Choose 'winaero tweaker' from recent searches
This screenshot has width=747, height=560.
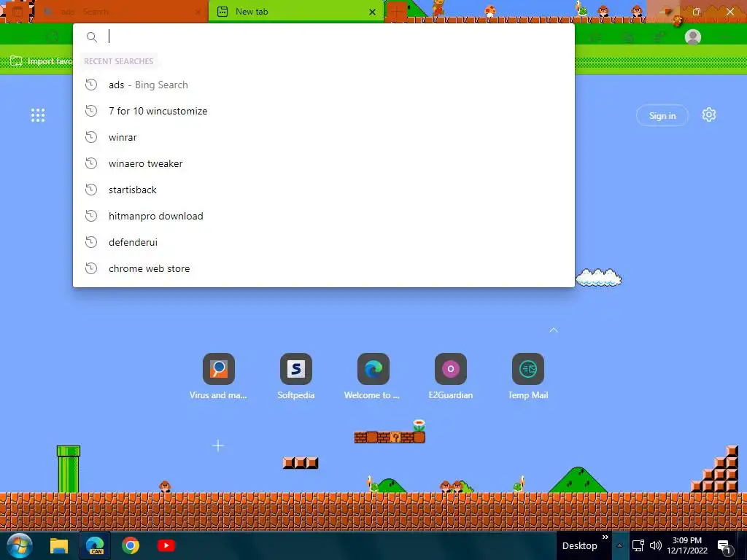tap(323, 163)
